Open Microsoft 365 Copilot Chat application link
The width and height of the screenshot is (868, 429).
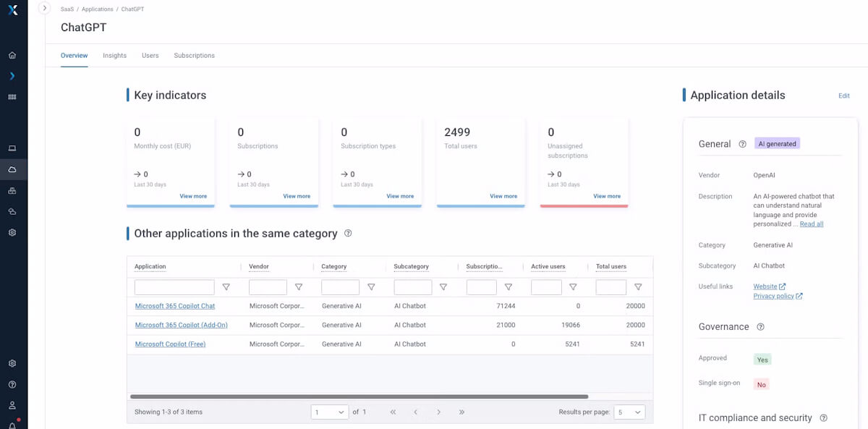175,306
